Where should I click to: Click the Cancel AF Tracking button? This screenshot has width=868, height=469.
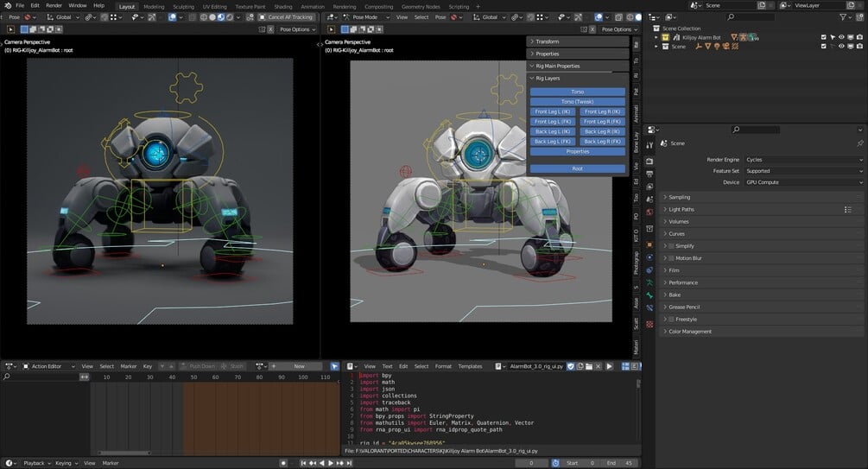(x=286, y=17)
